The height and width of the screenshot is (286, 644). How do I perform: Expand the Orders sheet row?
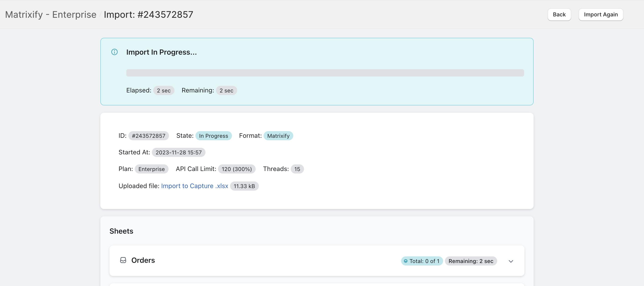pos(511,261)
